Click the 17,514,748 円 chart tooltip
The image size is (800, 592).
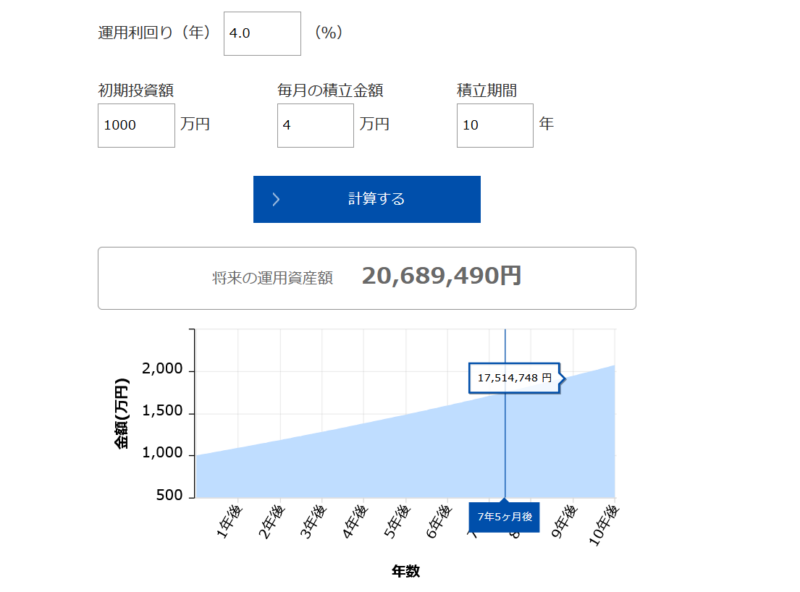pyautogui.click(x=514, y=378)
